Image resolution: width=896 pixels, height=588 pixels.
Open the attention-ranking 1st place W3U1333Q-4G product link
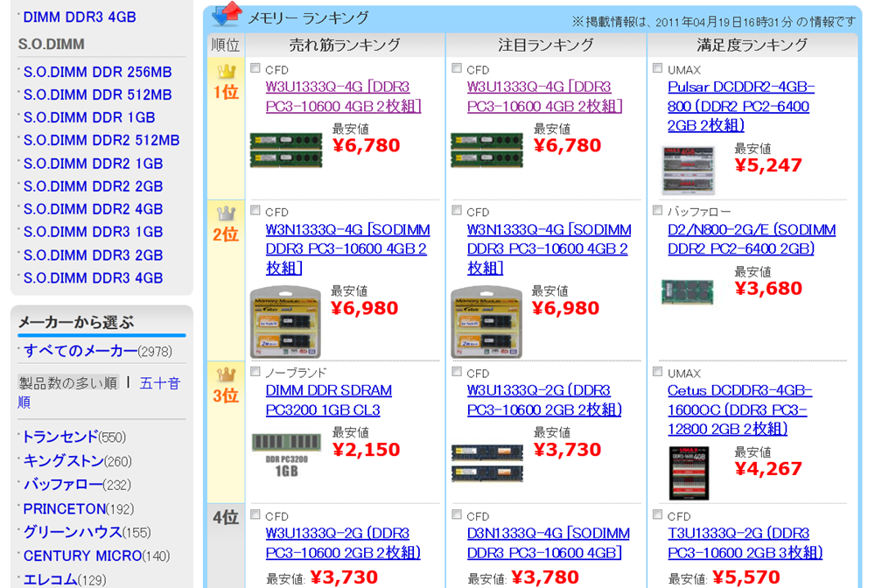pyautogui.click(x=544, y=96)
